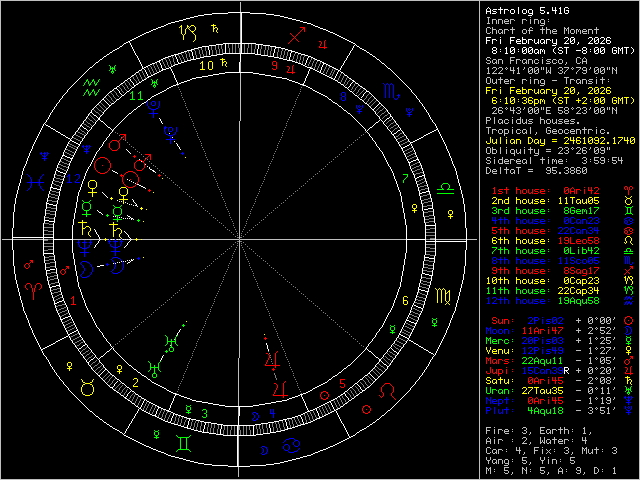Select the Sagittarius glyph in the wheel's outer ring
This screenshot has width=640, height=480.
point(295,35)
